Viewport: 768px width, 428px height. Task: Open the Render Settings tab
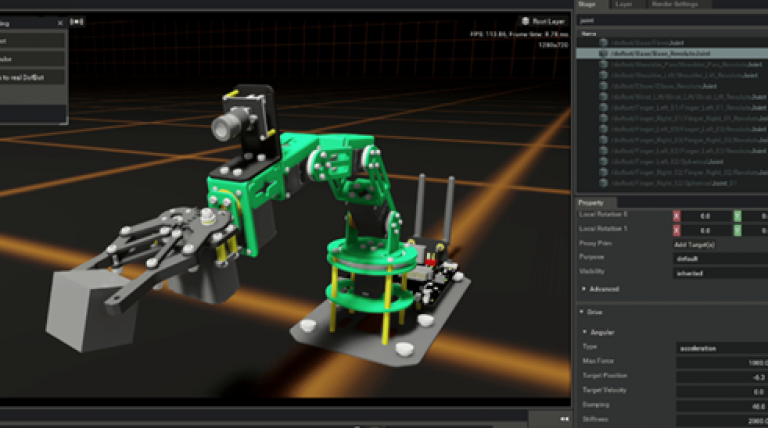pos(675,4)
